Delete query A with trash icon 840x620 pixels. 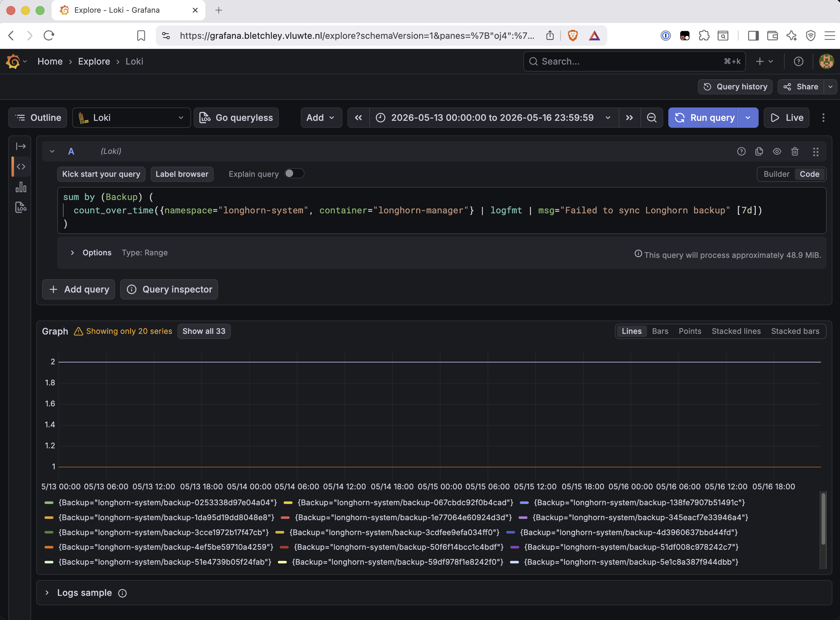795,151
